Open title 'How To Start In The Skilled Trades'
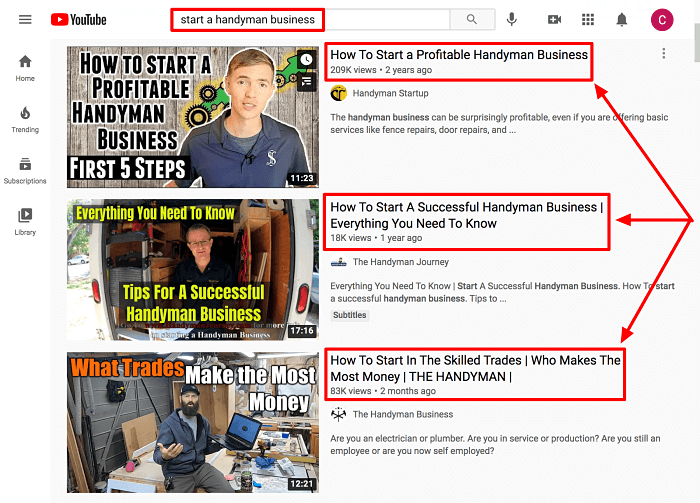This screenshot has width=700, height=503. 475,368
